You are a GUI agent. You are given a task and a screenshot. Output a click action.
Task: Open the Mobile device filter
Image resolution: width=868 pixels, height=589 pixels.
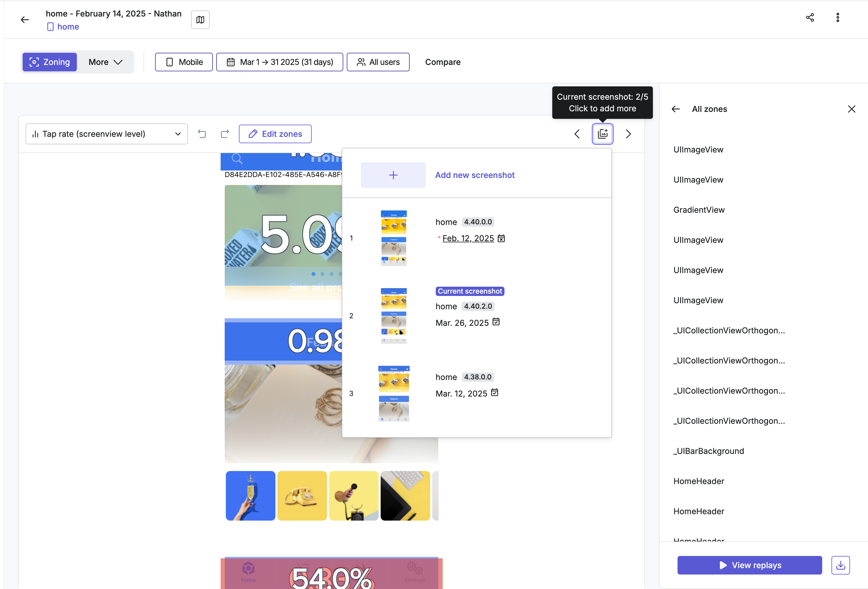[184, 62]
